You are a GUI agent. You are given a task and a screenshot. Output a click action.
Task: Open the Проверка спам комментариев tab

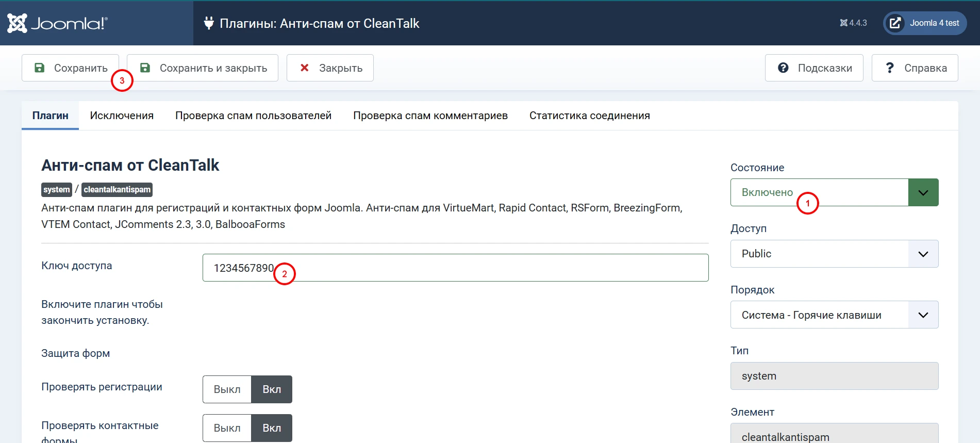430,116
